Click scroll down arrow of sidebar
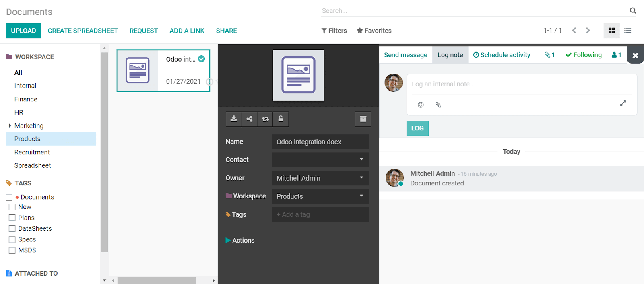644x284 pixels. tap(104, 280)
